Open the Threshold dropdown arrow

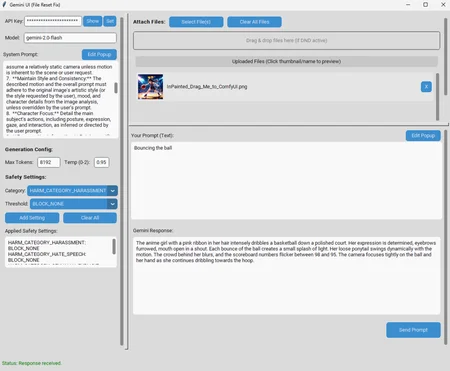click(113, 204)
